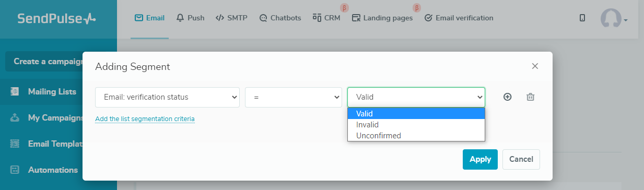Click the SendPulse logo
The width and height of the screenshot is (644, 190).
tap(56, 19)
